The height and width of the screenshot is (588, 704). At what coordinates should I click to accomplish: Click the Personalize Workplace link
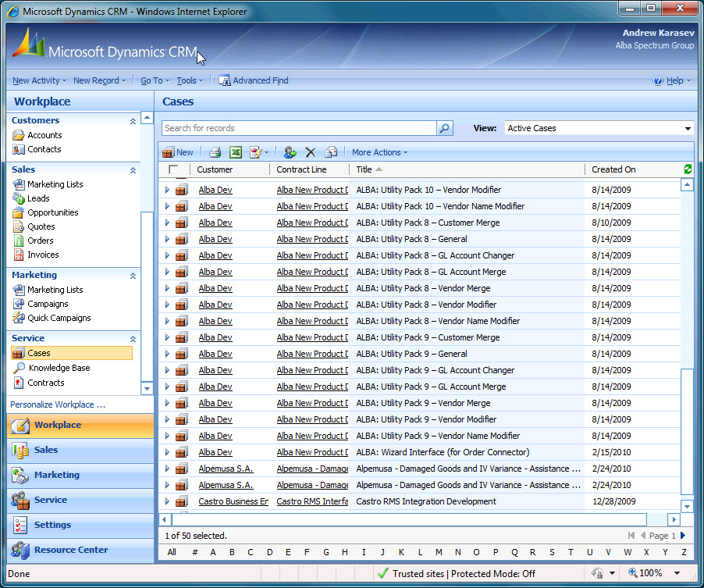click(x=58, y=404)
